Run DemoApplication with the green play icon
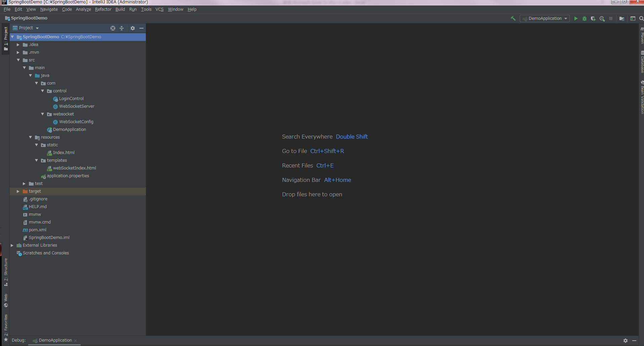Screen dimensions: 644x346 [x=576, y=18]
